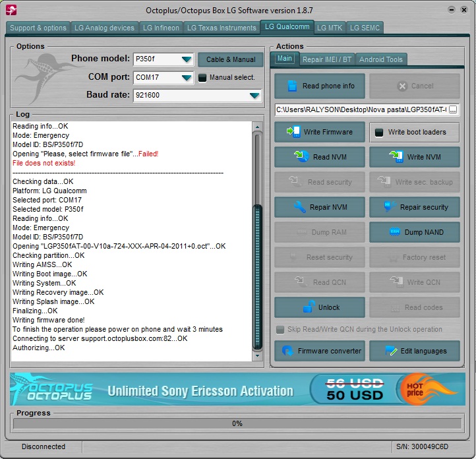476x459 pixels.
Task: Click the Repair security button
Action: tap(415, 207)
